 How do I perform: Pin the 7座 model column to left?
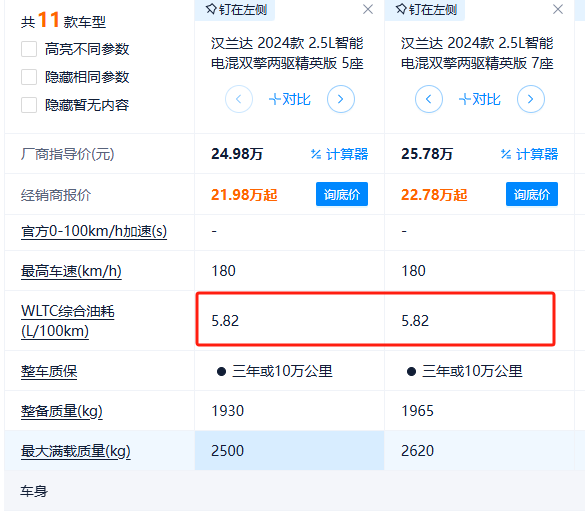pyautogui.click(x=426, y=9)
